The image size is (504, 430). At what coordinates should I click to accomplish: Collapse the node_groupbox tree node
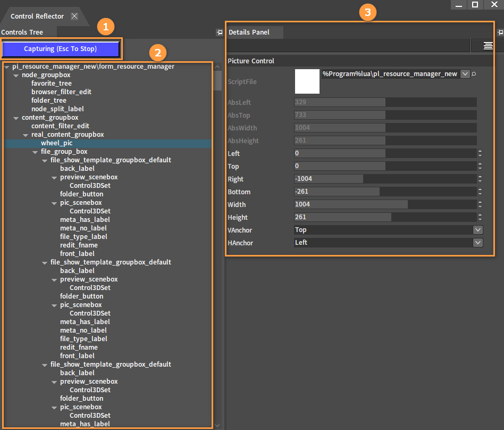[x=16, y=76]
